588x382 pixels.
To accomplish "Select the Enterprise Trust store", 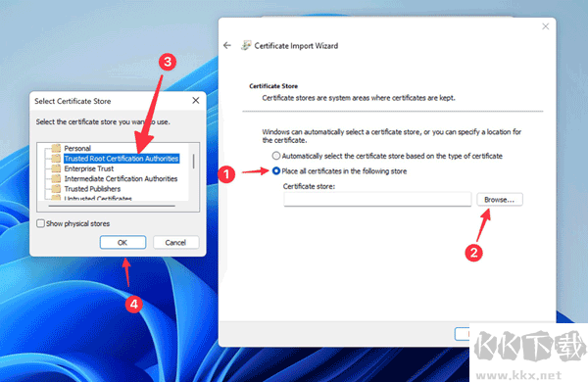I will point(89,168).
